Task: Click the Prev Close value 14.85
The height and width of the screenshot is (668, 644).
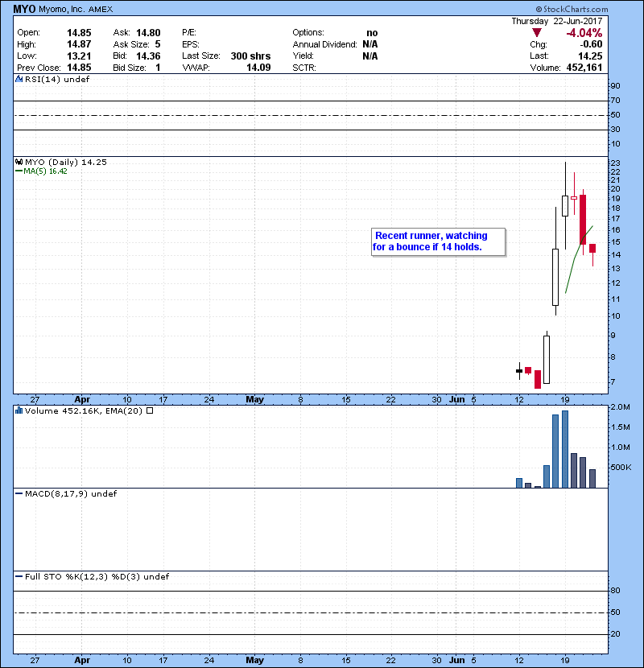Action: tap(79, 68)
